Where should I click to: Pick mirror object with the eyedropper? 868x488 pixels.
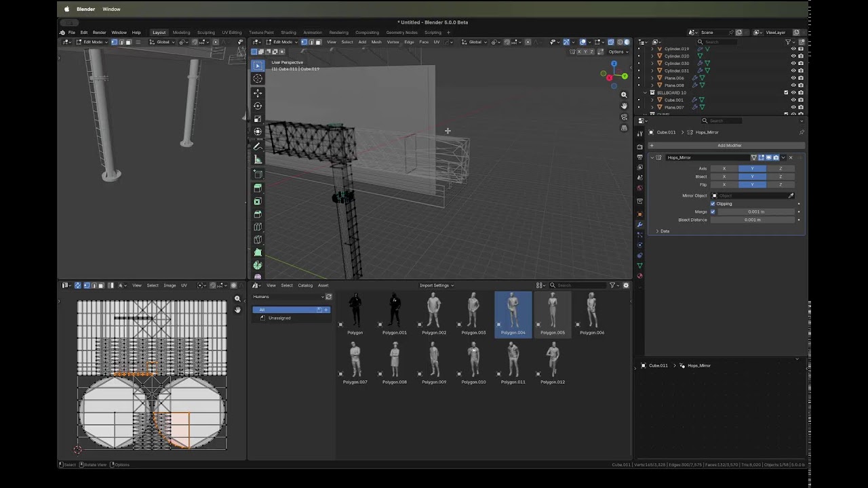(791, 195)
